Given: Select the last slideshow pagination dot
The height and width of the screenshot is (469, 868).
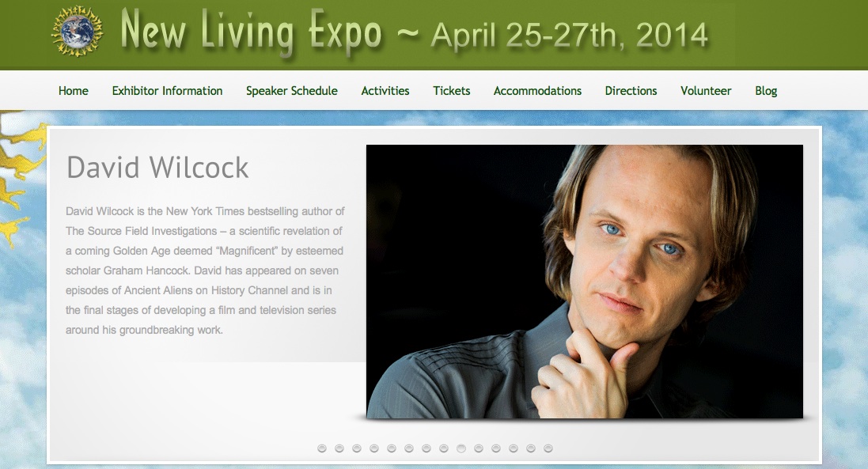Looking at the screenshot, I should tap(548, 448).
